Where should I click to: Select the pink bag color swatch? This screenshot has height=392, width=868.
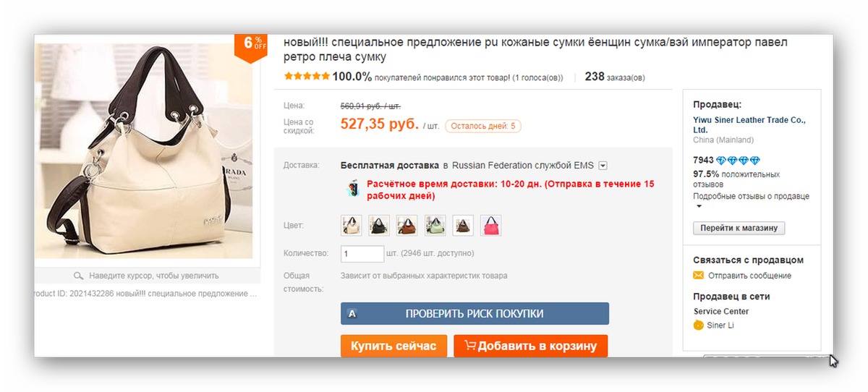tap(491, 226)
